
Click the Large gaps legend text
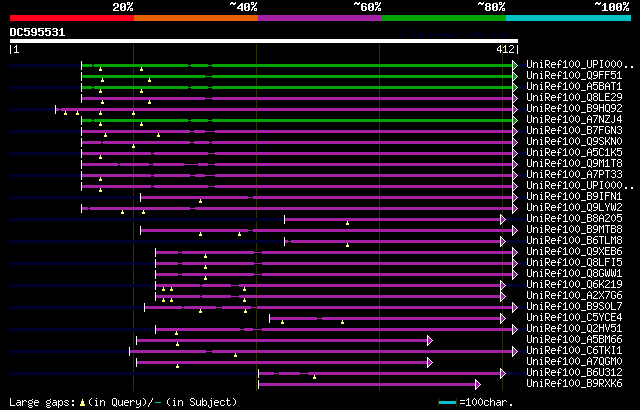pos(122,402)
